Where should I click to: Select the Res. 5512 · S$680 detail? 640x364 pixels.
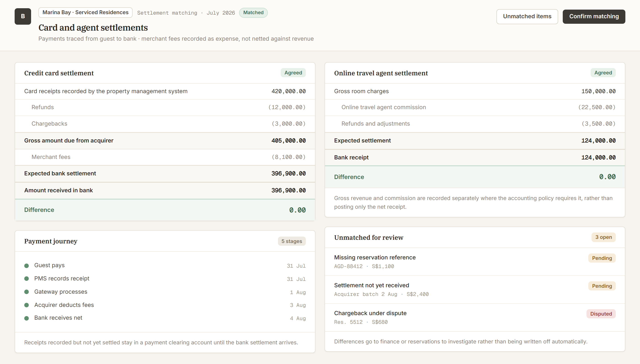pos(361,322)
